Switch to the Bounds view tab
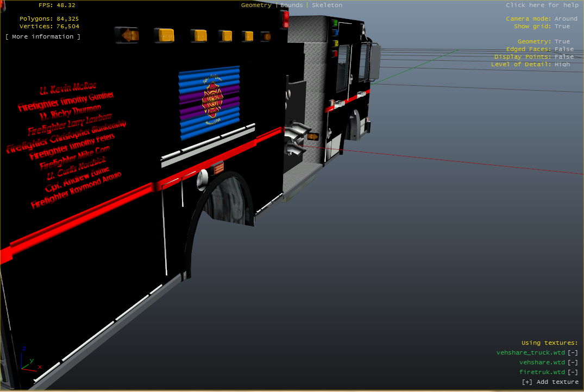 291,5
